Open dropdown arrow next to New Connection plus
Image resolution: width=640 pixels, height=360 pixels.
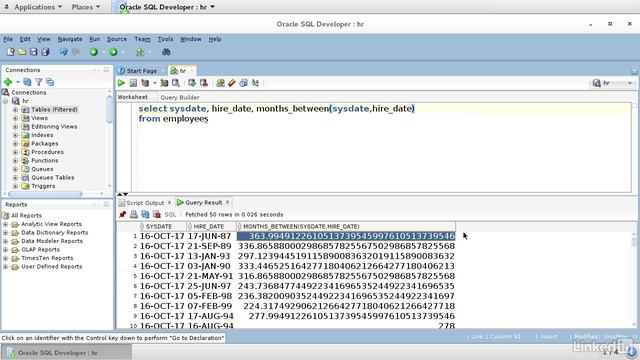(18, 82)
